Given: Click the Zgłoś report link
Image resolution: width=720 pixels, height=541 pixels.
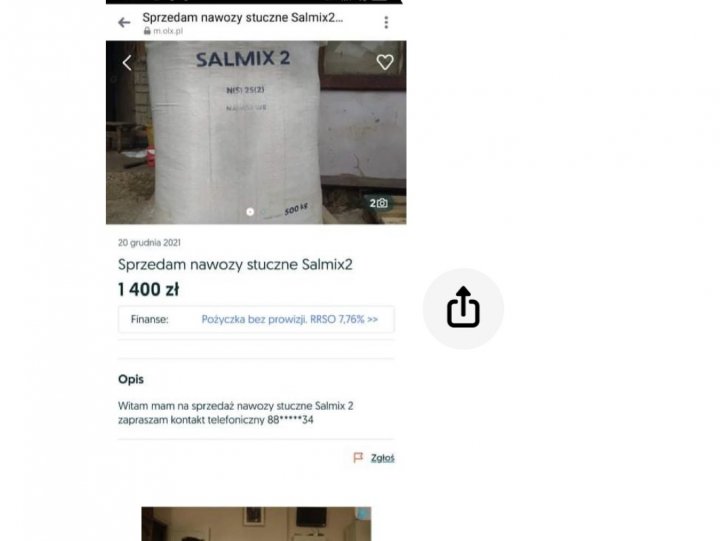Looking at the screenshot, I should [x=382, y=458].
